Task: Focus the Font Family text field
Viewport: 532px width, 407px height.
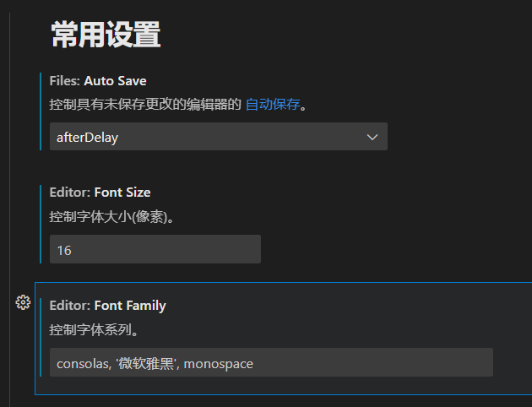Action: click(x=270, y=363)
